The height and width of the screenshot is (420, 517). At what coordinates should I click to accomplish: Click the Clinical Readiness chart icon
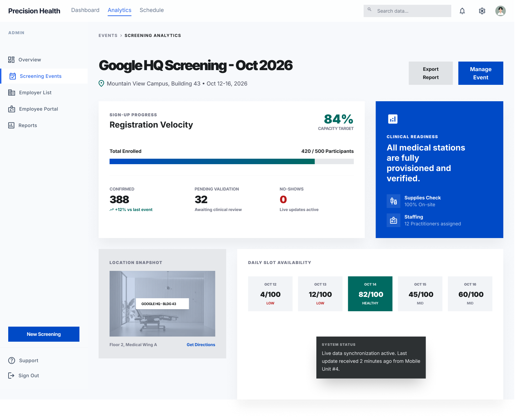pos(393,119)
